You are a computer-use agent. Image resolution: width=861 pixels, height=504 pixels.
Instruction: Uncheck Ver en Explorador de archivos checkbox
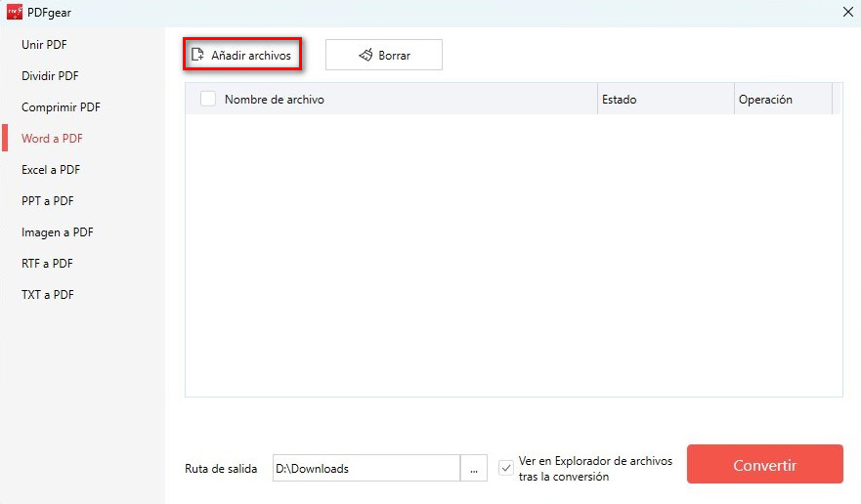[x=505, y=468]
